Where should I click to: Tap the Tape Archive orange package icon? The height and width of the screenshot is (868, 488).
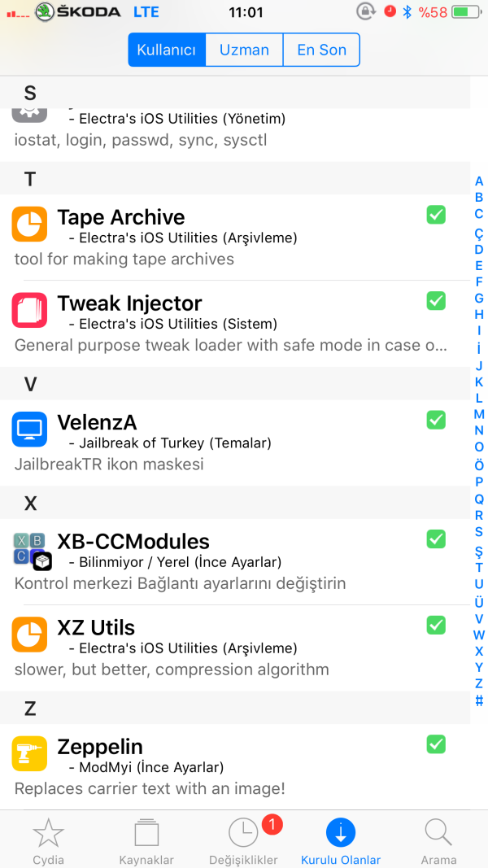coord(29,225)
